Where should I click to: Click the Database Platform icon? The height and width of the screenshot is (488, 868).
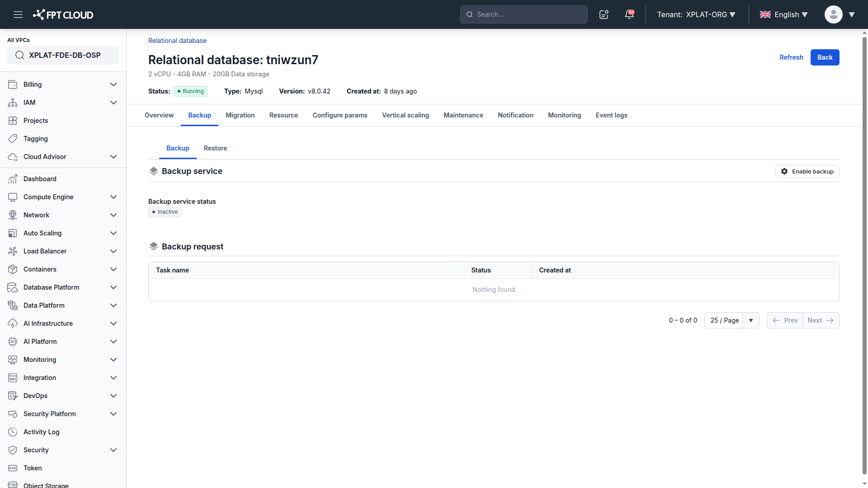pos(13,287)
